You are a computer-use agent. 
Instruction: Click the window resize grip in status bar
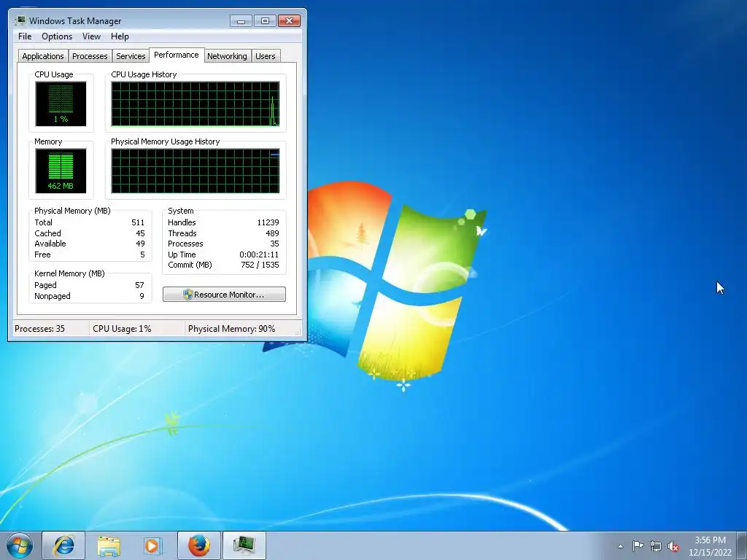(298, 332)
